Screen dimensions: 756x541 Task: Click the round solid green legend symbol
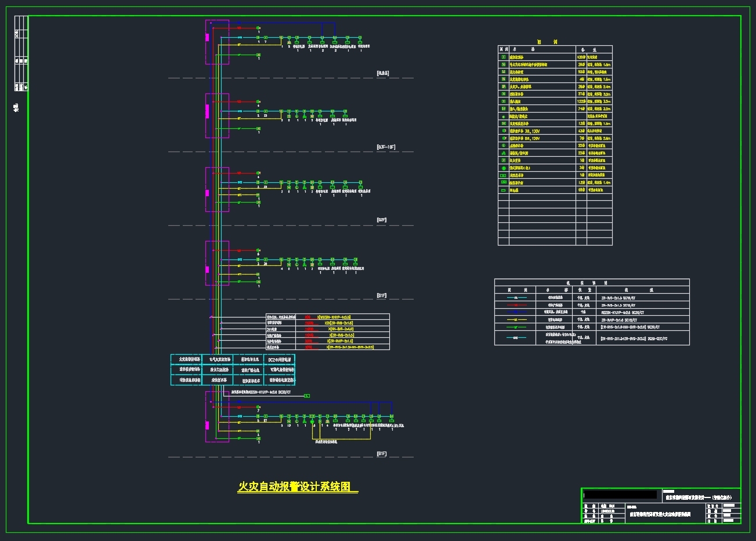coord(503,168)
